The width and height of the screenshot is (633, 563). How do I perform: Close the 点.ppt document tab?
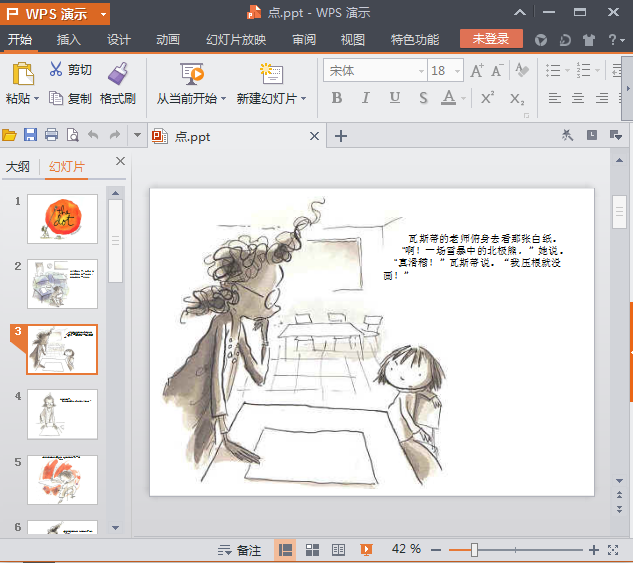tap(314, 136)
